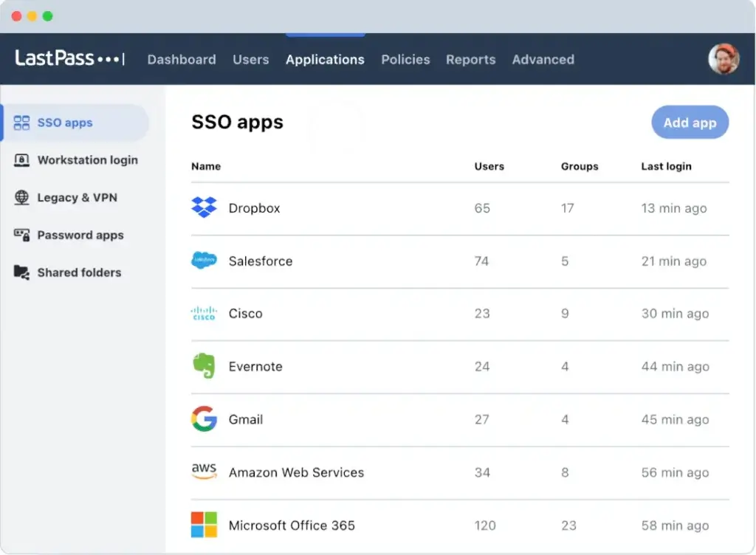Go to the Policies tab

[x=405, y=59]
